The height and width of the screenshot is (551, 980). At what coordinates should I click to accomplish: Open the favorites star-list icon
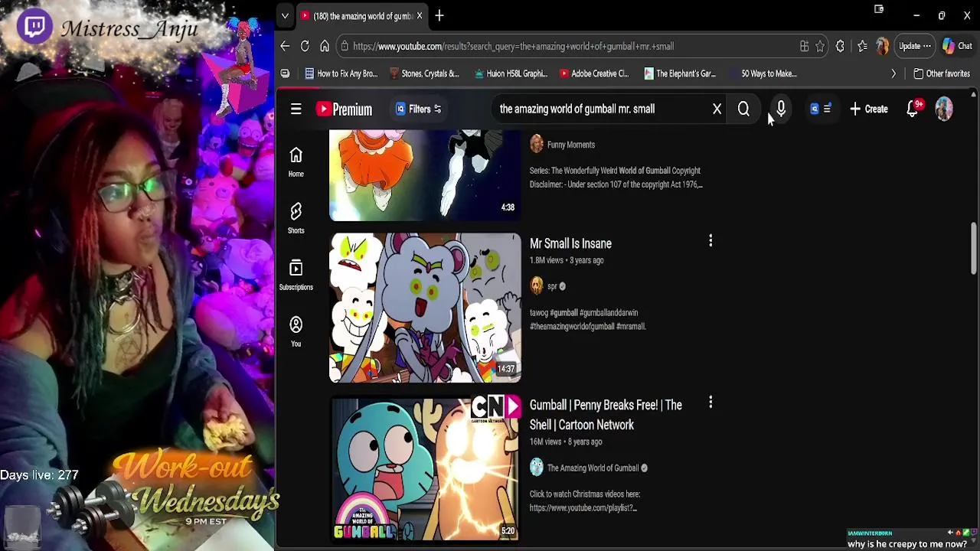[862, 46]
